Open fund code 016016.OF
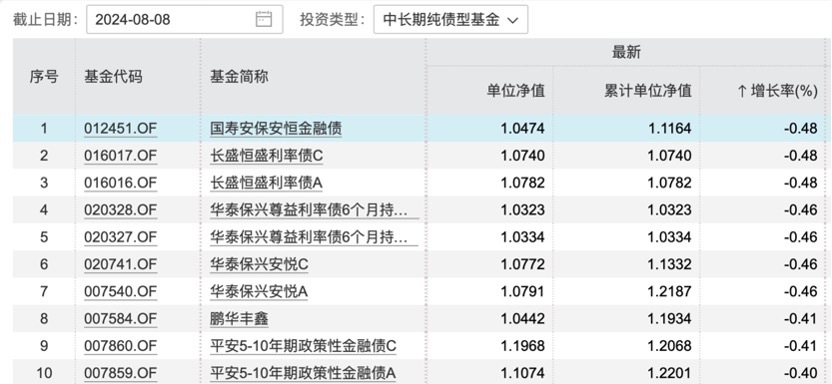 [x=120, y=183]
